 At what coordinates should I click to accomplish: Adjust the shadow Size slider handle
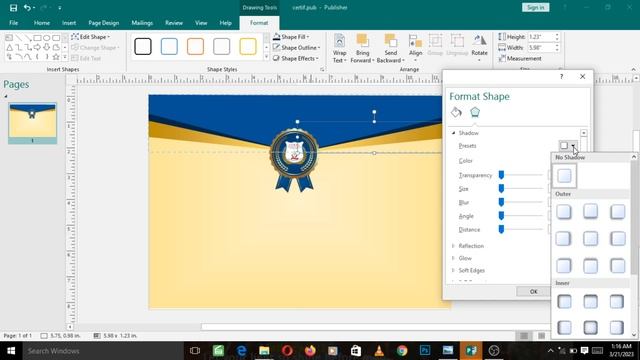point(501,189)
